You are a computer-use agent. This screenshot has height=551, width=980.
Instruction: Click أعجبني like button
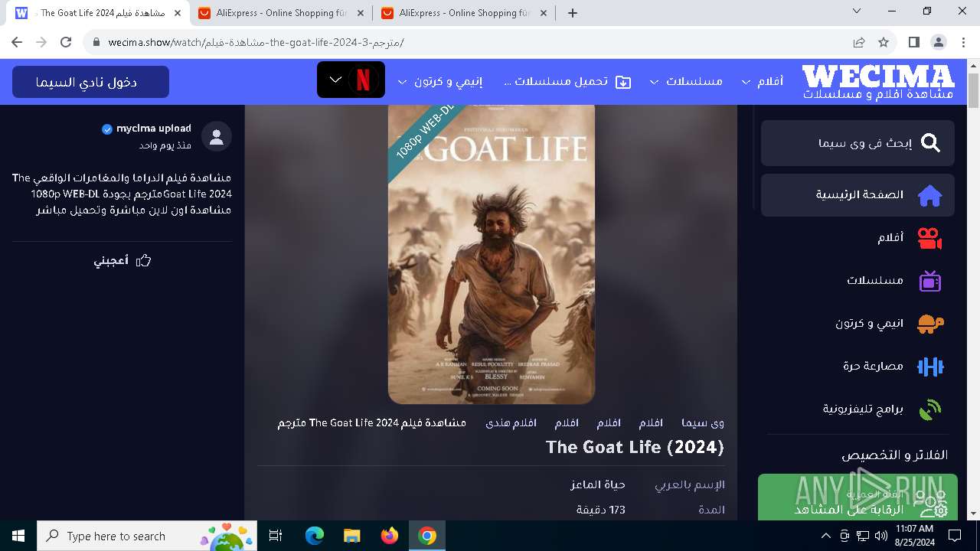point(122,261)
